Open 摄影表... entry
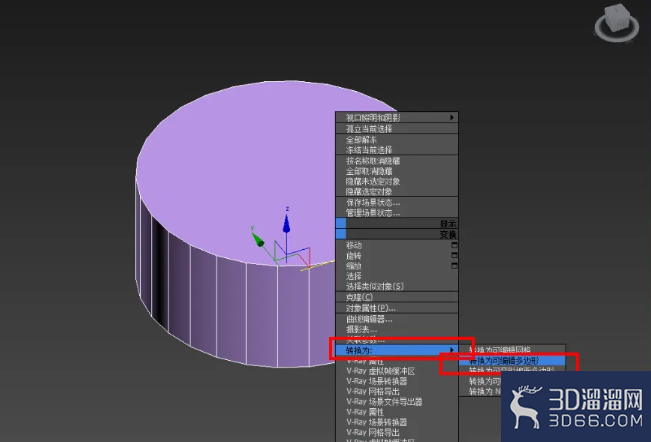651x442 pixels. coord(397,330)
